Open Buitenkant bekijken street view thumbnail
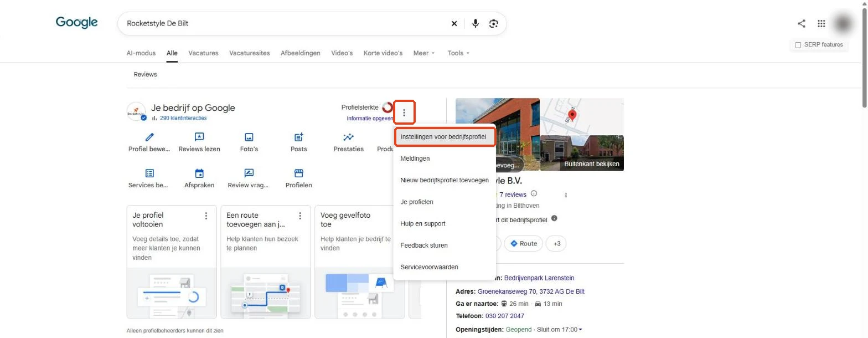 pyautogui.click(x=582, y=153)
